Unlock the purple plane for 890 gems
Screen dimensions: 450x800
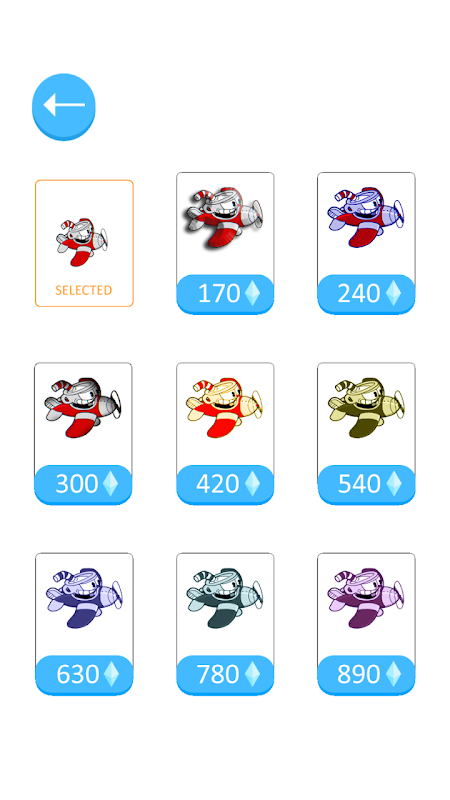tap(366, 674)
